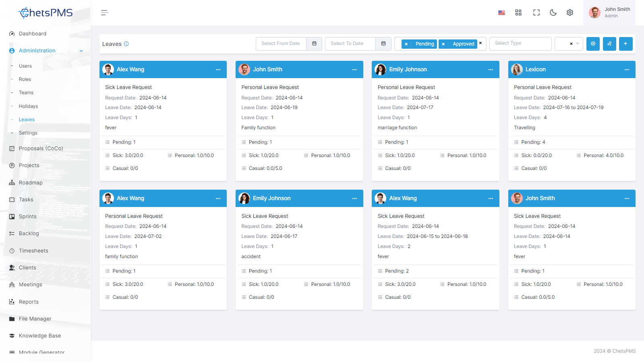Open options menu on Lexicon card

point(627,70)
